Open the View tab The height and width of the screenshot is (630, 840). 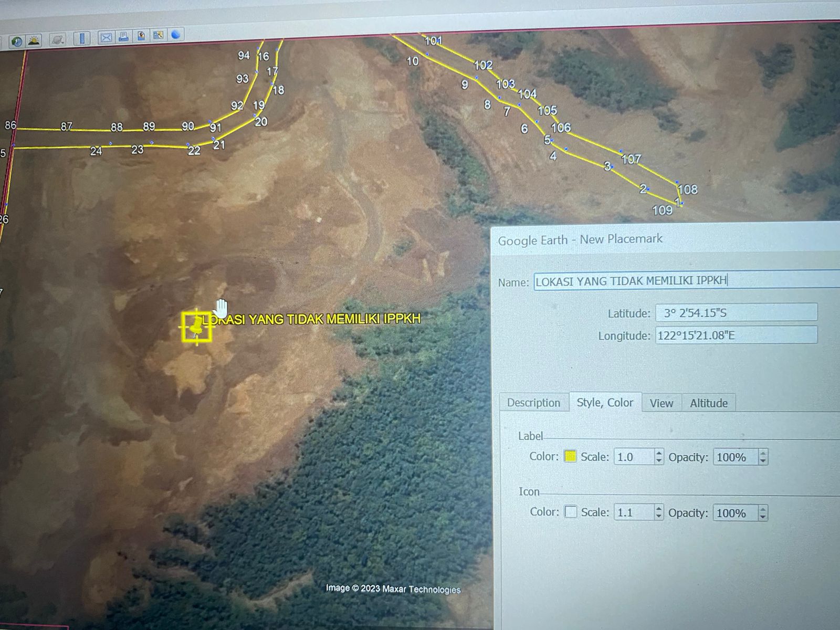661,403
